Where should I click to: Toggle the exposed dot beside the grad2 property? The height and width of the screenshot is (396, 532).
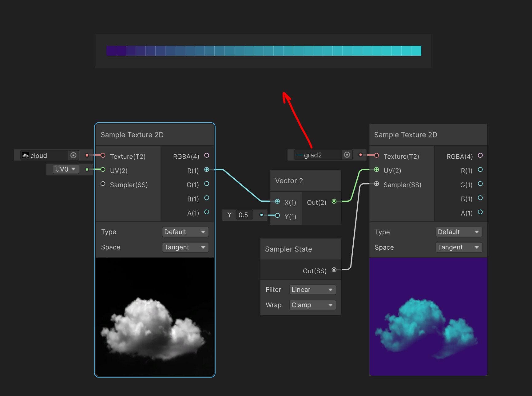(360, 155)
